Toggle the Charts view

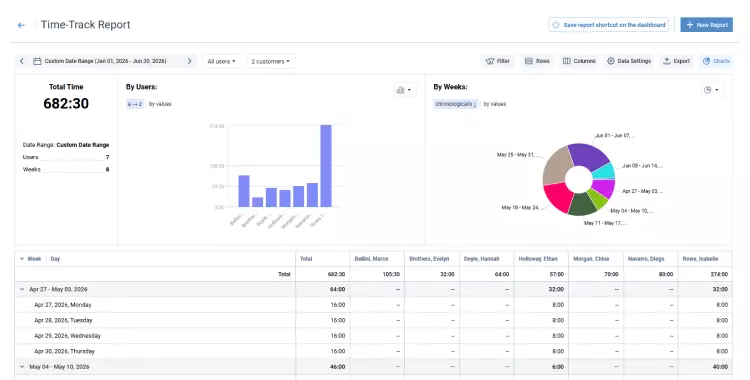tap(716, 61)
